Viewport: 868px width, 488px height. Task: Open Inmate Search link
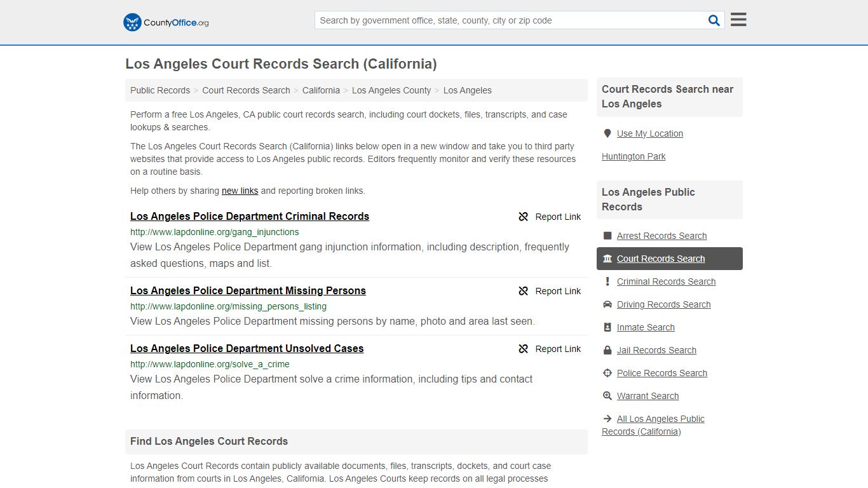[x=646, y=327]
